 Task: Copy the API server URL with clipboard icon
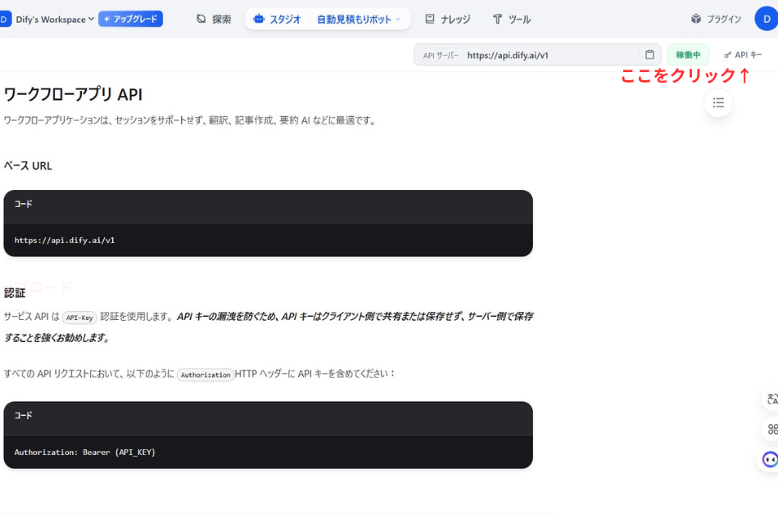(649, 55)
